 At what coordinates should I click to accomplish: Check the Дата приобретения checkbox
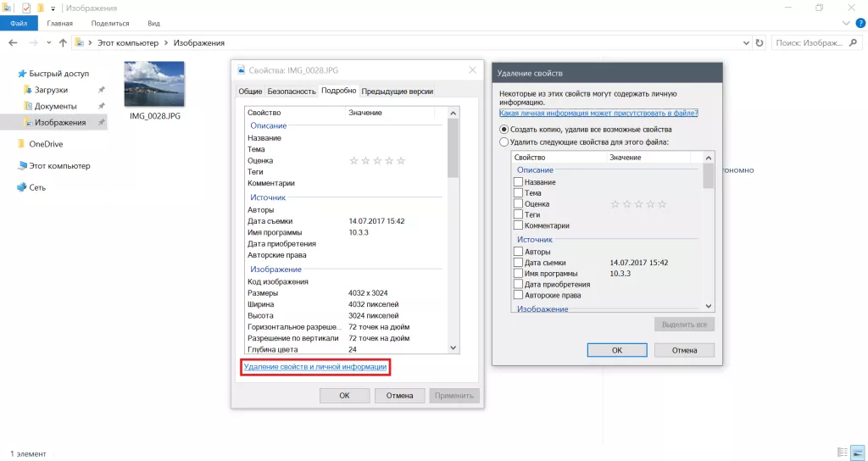(518, 285)
